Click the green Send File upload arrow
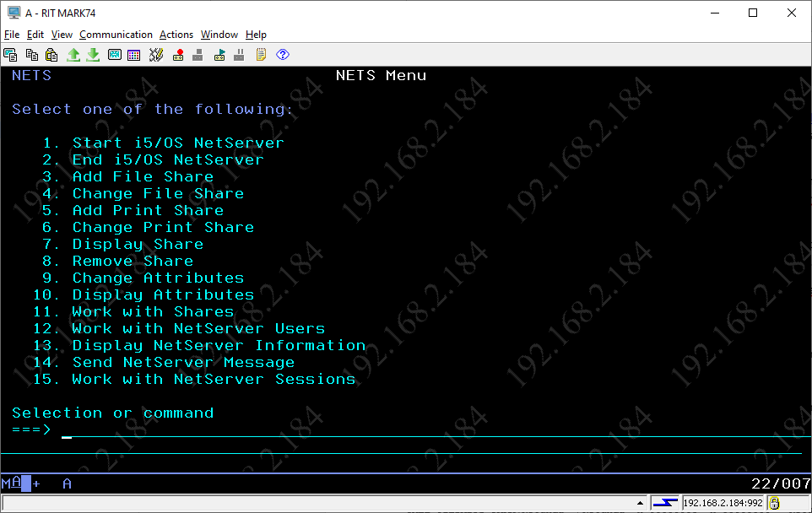 tap(73, 55)
